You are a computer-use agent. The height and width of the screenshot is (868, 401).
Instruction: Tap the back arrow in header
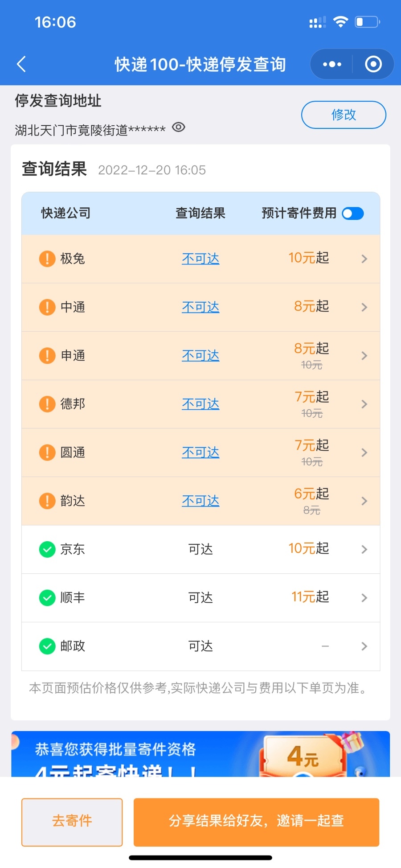[x=21, y=64]
